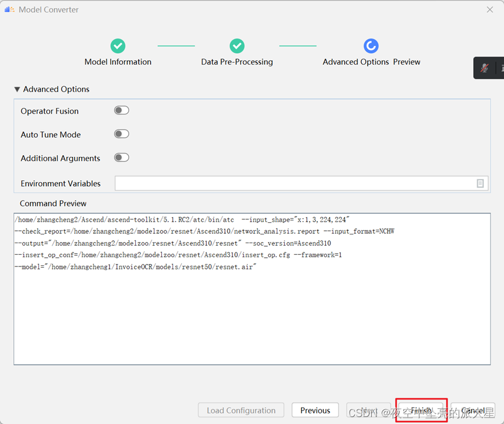Image resolution: width=504 pixels, height=424 pixels.
Task: Click the '--check_report' argument text
Action: [x=167, y=232]
